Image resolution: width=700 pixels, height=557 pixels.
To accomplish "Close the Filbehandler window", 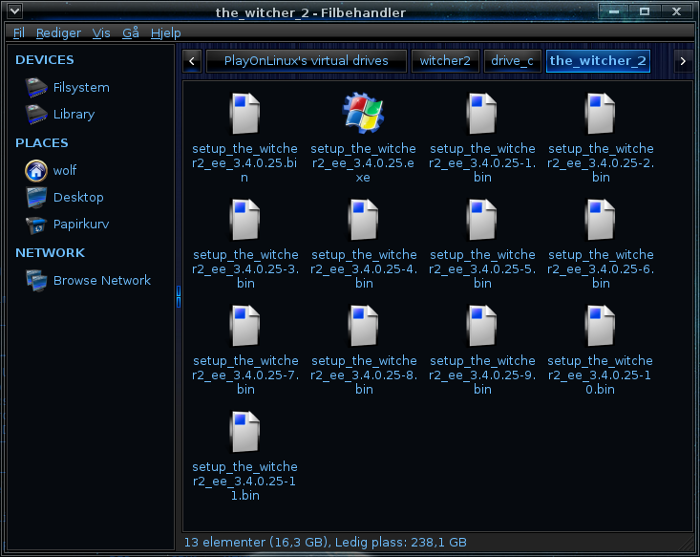I will click(676, 11).
